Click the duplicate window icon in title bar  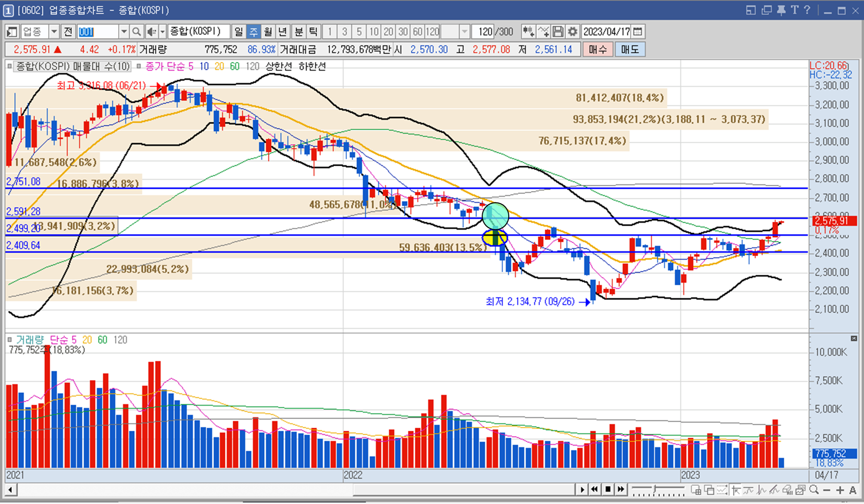766,10
